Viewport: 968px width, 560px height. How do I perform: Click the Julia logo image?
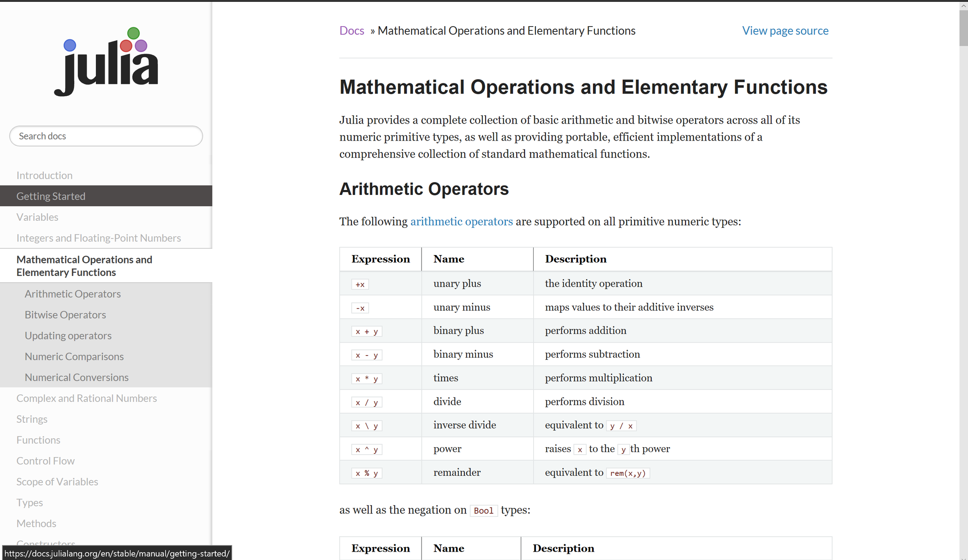click(106, 62)
